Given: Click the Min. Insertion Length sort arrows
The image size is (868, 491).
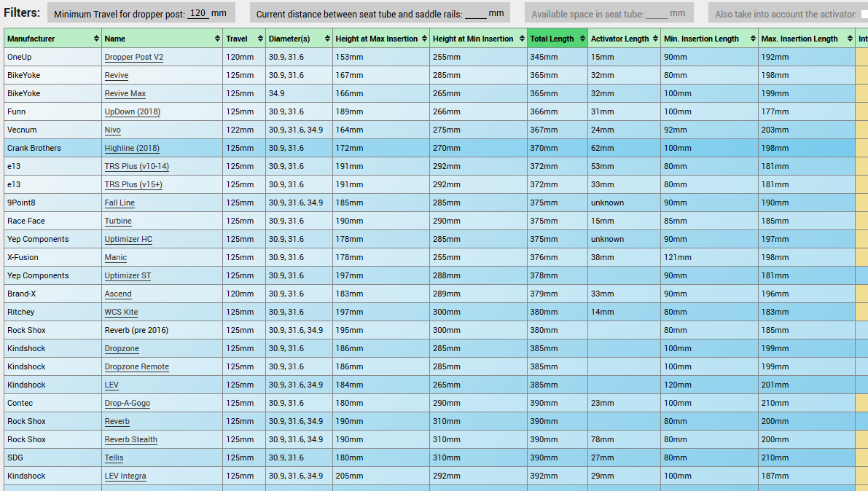Looking at the screenshot, I should (752, 39).
